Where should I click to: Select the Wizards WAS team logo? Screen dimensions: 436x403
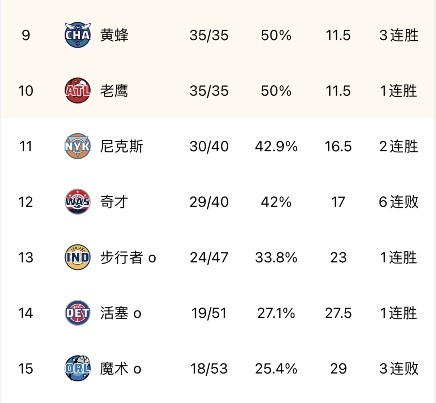[78, 202]
